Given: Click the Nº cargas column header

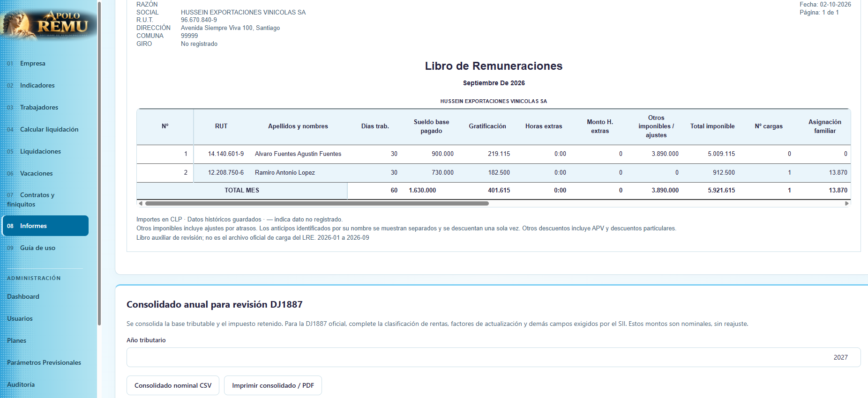Looking at the screenshot, I should click(x=769, y=126).
